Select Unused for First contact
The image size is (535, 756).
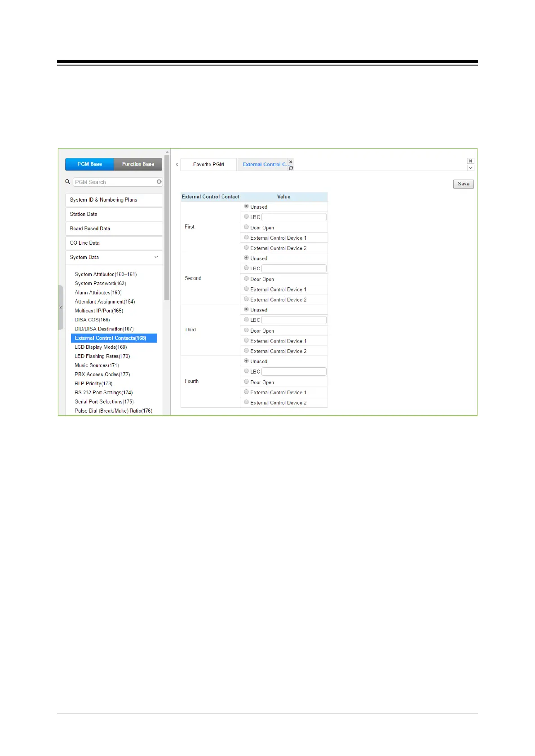[x=246, y=206]
